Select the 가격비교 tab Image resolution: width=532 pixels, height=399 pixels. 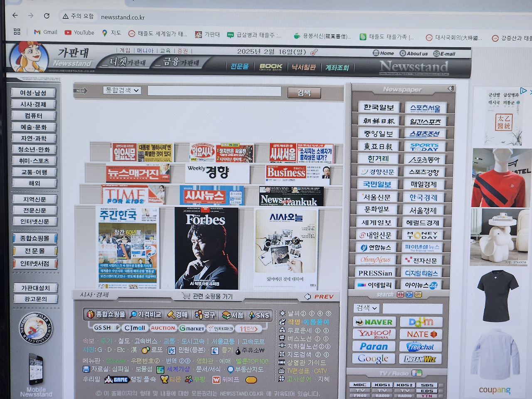point(145,315)
